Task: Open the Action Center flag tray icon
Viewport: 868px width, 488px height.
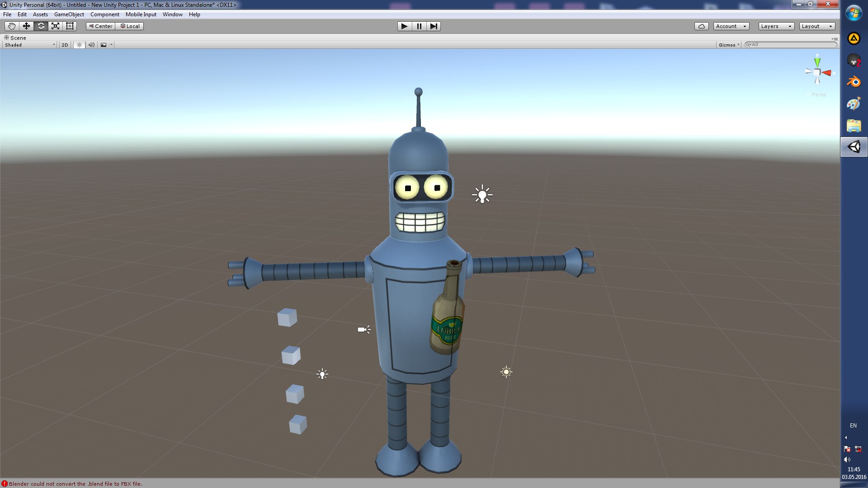Action: (x=847, y=449)
